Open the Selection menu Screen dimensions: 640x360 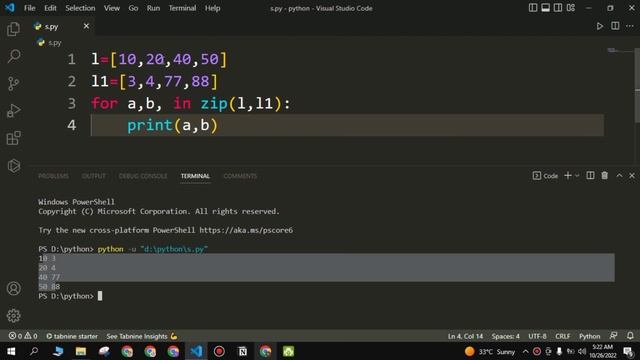80,8
